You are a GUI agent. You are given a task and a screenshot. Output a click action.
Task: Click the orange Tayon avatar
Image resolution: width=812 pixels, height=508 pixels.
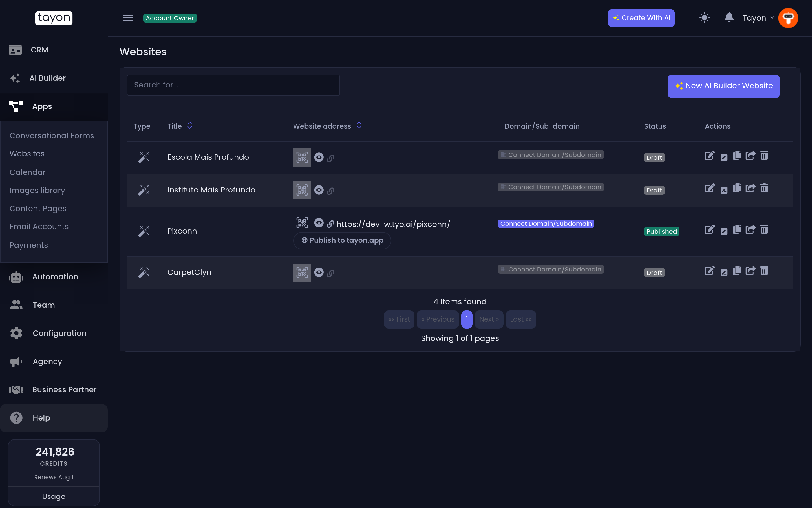(x=788, y=18)
